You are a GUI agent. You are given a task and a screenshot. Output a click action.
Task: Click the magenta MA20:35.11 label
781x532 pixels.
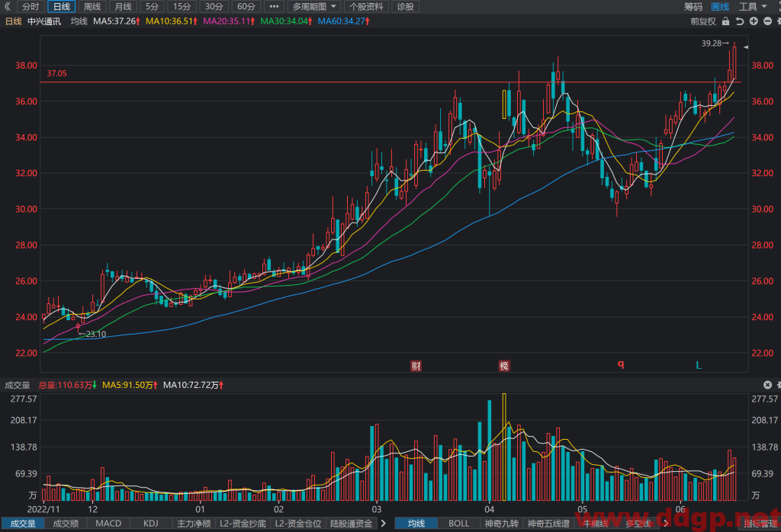(229, 21)
